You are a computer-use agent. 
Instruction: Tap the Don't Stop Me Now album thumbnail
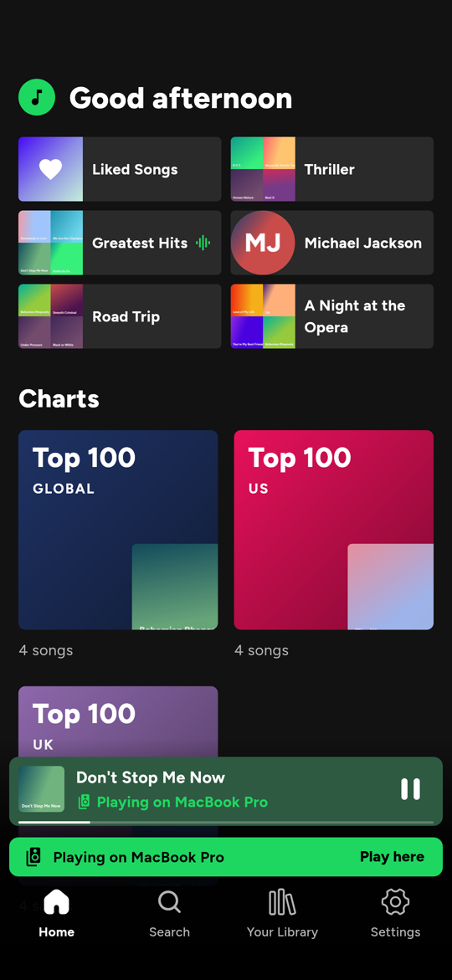pos(41,788)
